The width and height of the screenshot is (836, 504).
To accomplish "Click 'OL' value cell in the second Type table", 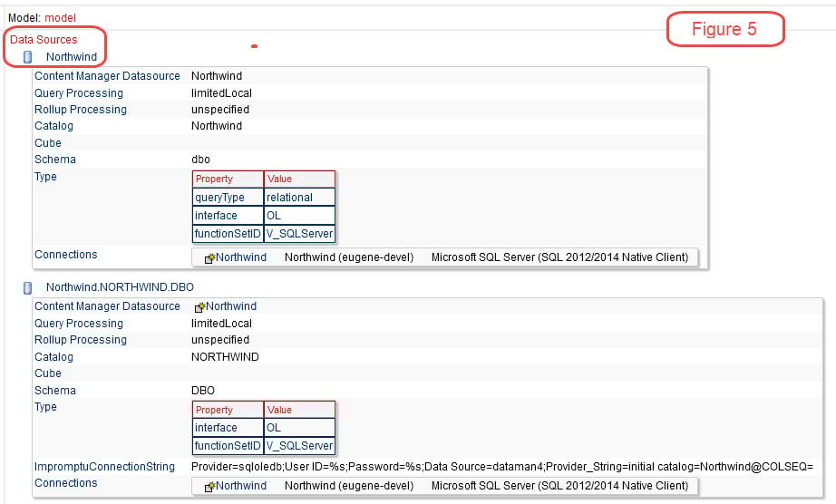I will click(x=299, y=428).
